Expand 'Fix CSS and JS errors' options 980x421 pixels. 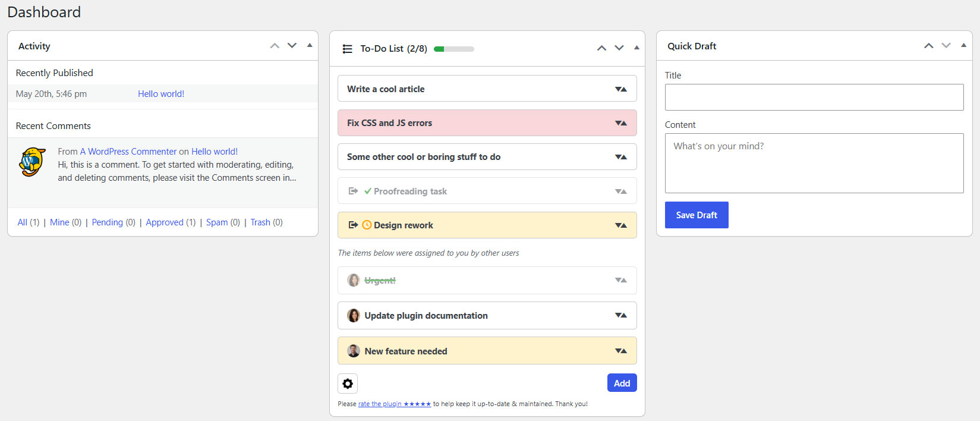point(621,123)
